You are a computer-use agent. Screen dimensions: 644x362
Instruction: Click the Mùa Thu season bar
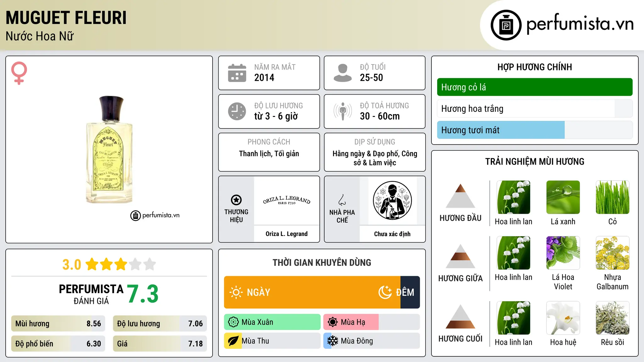point(272,341)
